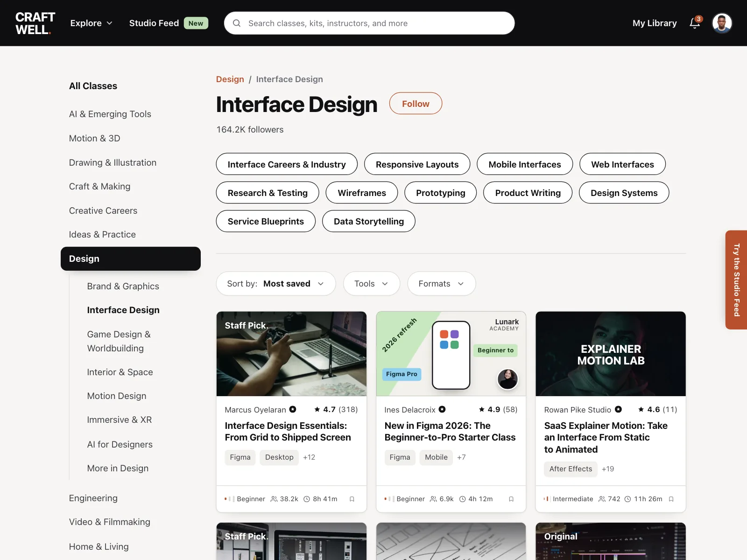This screenshot has height=560, width=747.
Task: Bookmark the SaaS Explainer Motion class
Action: [671, 499]
